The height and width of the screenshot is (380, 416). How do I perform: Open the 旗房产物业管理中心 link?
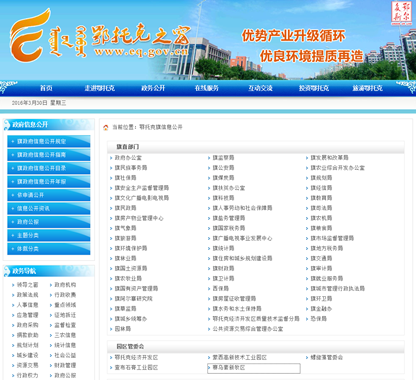click(139, 218)
